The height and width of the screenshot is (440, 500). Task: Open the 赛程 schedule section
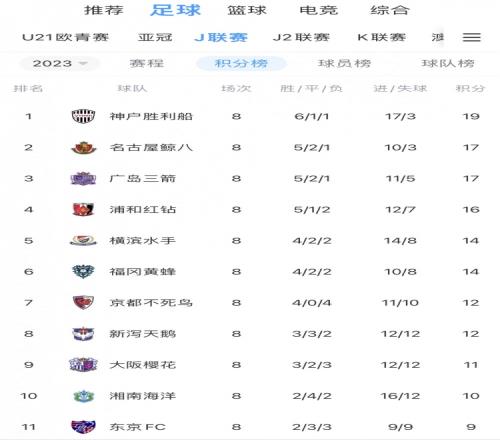click(x=146, y=63)
